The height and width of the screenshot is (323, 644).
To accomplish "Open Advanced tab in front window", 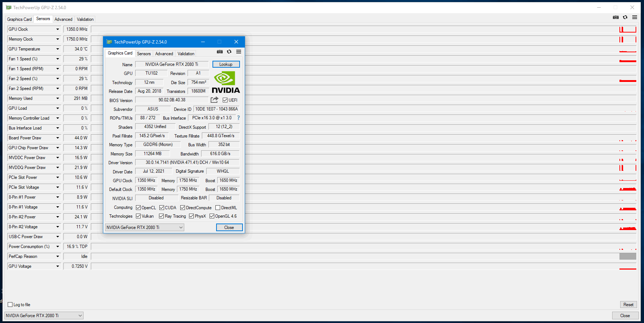I will 164,54.
